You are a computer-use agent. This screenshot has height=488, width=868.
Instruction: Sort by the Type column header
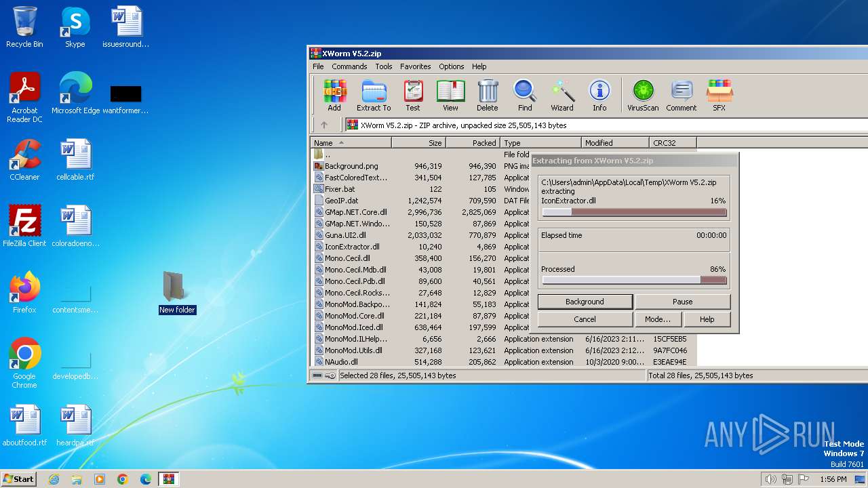pos(540,142)
